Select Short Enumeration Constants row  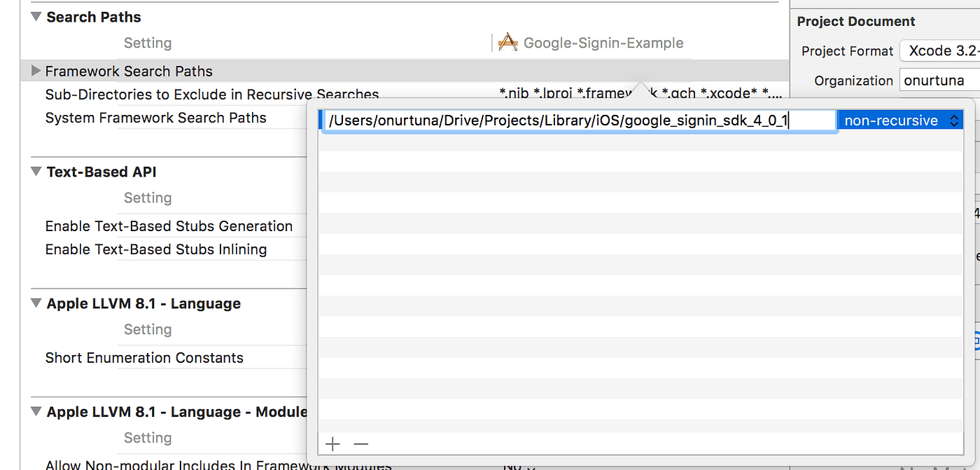pyautogui.click(x=144, y=358)
